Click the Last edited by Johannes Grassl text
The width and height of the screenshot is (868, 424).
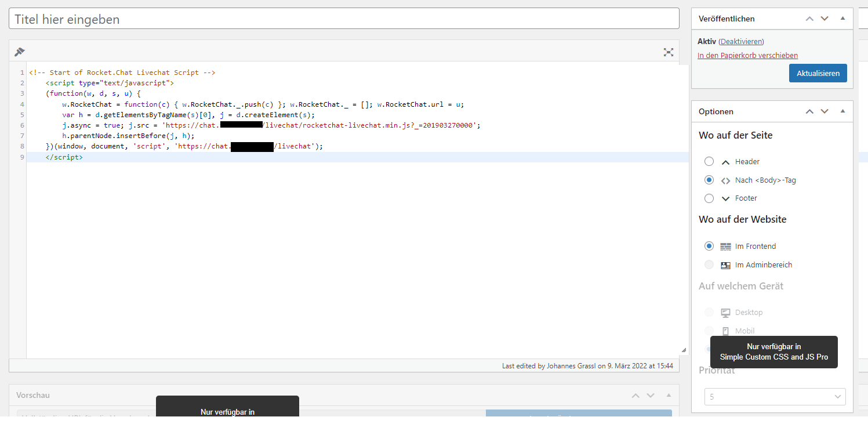point(587,366)
